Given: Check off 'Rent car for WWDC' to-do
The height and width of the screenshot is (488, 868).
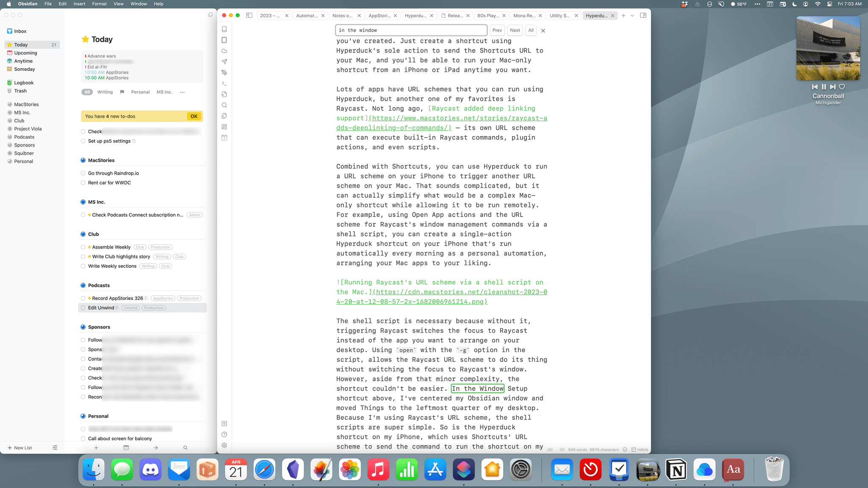Looking at the screenshot, I should [83, 183].
